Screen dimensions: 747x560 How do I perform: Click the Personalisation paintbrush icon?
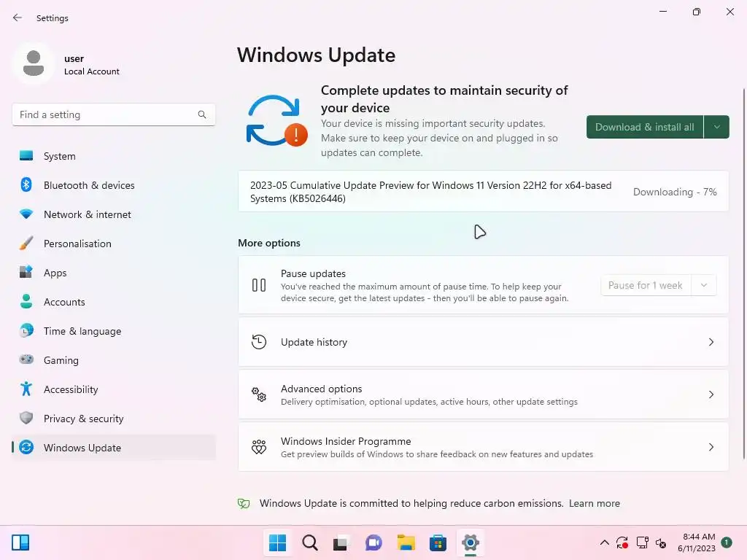tap(26, 244)
